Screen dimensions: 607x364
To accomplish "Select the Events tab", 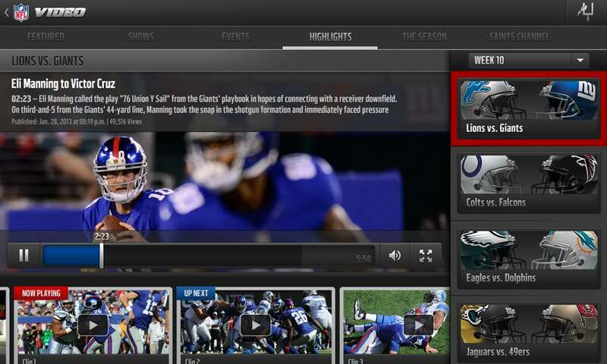I will [x=235, y=36].
